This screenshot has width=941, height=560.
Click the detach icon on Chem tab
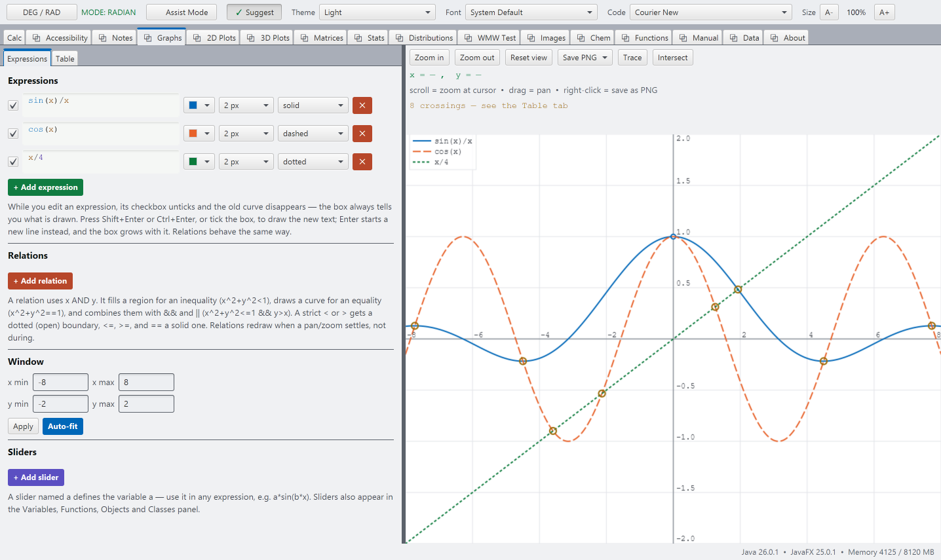pyautogui.click(x=581, y=38)
